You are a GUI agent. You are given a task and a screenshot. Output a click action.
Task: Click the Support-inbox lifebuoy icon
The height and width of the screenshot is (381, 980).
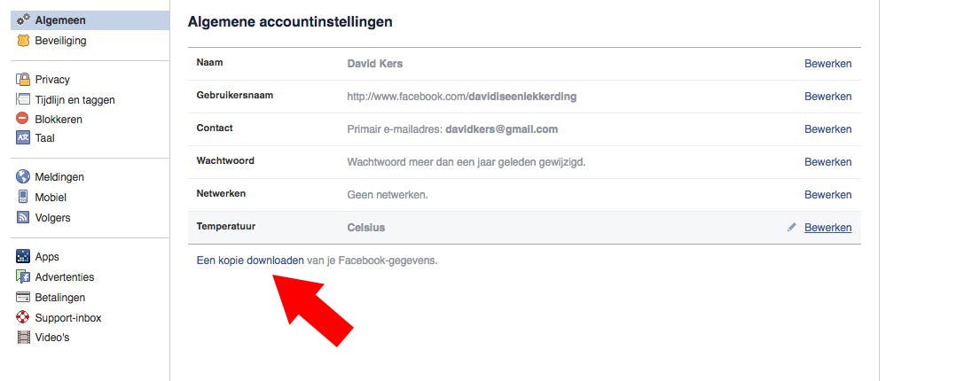[24, 317]
